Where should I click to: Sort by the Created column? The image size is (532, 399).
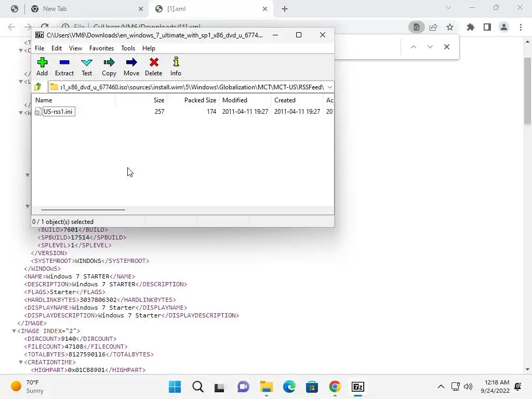(x=285, y=100)
